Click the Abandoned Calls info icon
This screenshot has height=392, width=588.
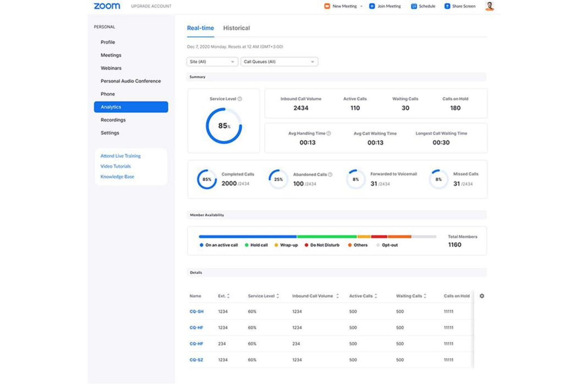pyautogui.click(x=330, y=174)
